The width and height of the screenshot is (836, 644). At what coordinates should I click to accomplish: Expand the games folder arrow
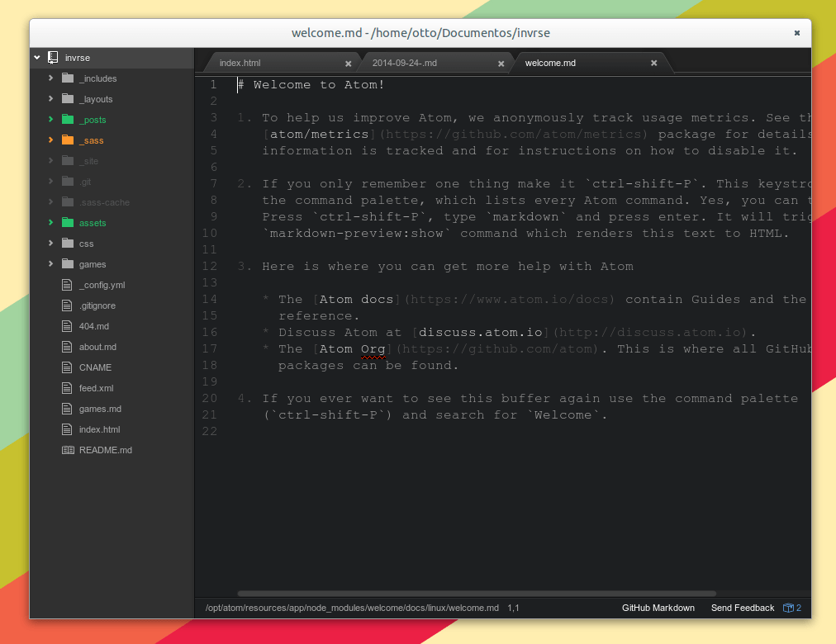[x=50, y=263]
